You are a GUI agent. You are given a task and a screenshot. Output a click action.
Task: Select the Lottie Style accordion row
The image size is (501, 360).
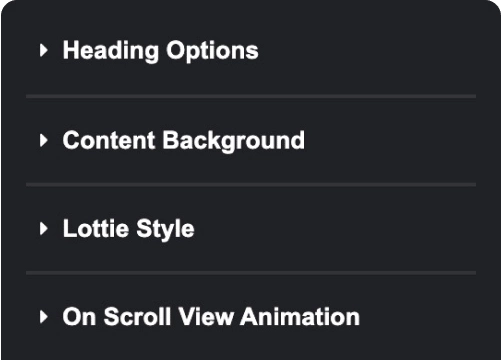[x=251, y=229]
